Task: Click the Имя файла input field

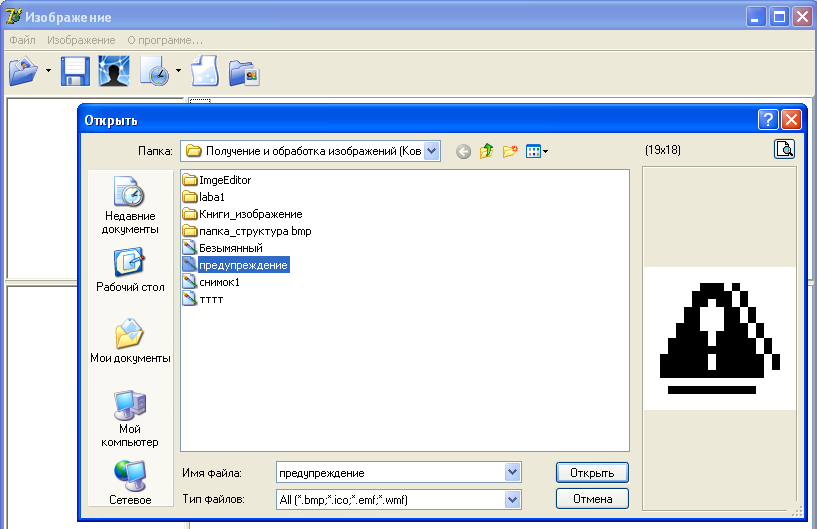Action: click(x=391, y=473)
